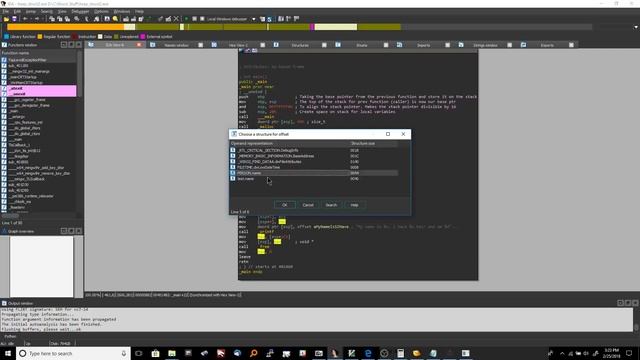Click the Jump forward arrow icon

[x=37, y=19]
